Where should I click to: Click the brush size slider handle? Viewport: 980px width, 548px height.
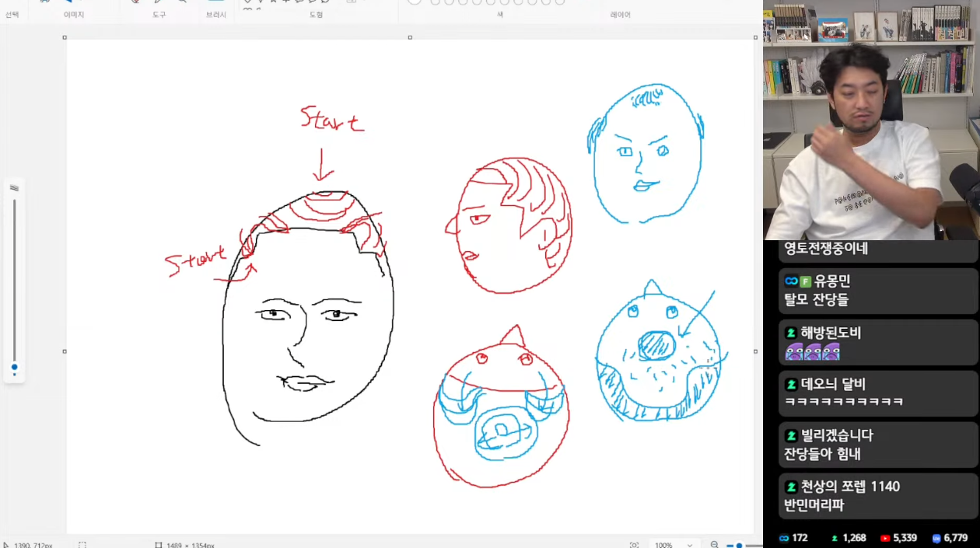click(14, 368)
